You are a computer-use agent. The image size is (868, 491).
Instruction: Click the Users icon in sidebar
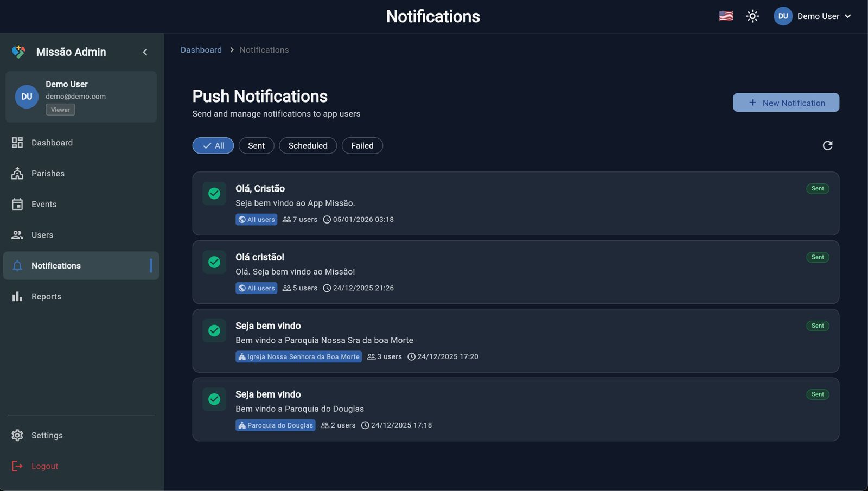point(17,234)
